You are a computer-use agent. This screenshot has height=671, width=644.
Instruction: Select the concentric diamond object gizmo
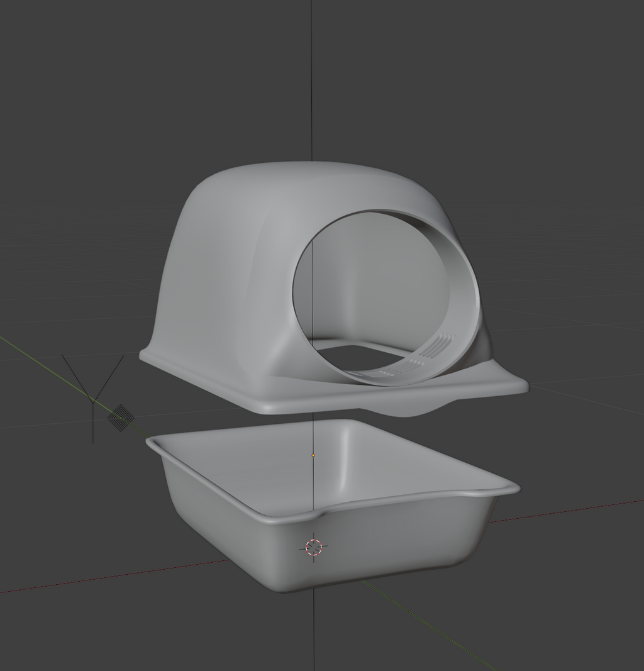121,418
